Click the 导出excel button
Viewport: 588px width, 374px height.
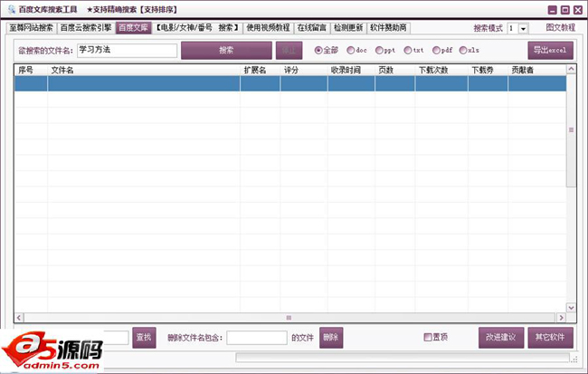(551, 51)
